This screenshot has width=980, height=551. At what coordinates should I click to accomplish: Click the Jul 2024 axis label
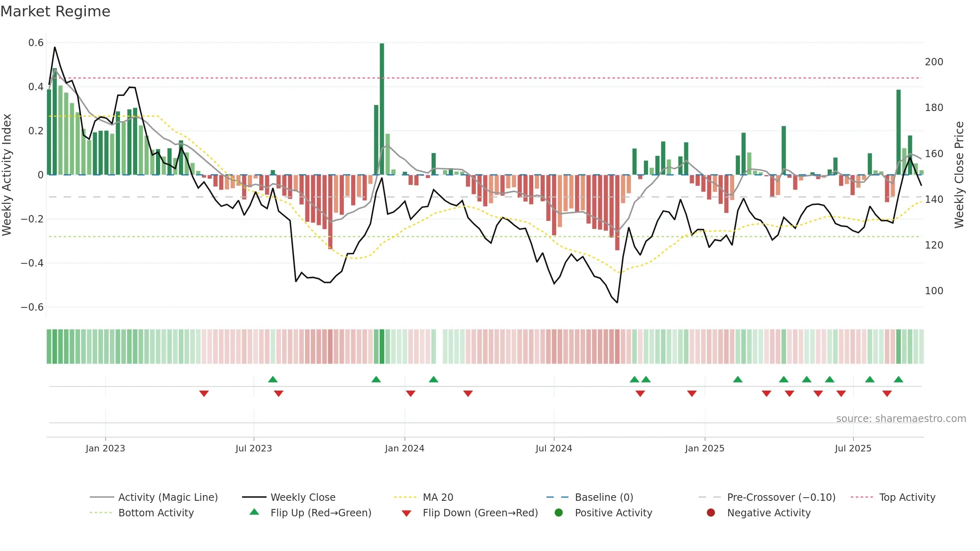554,448
